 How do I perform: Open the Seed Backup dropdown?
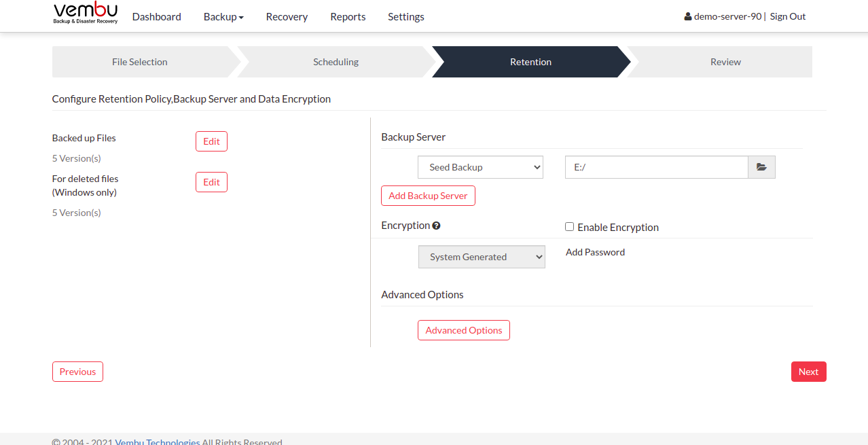point(480,167)
